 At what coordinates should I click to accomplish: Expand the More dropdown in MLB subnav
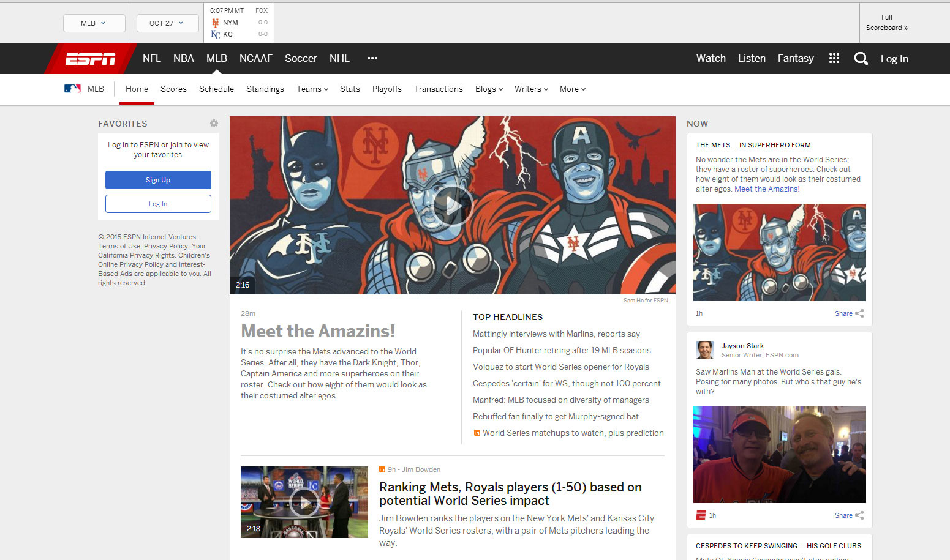573,89
